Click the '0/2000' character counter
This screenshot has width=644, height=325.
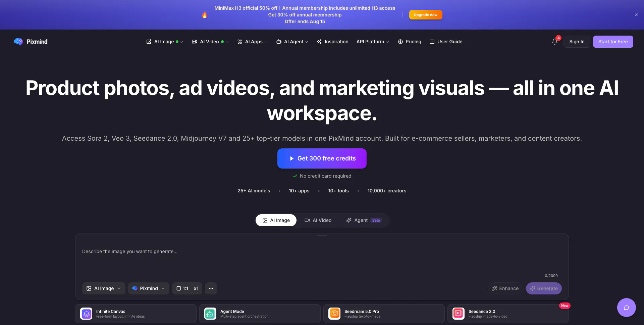pos(551,276)
